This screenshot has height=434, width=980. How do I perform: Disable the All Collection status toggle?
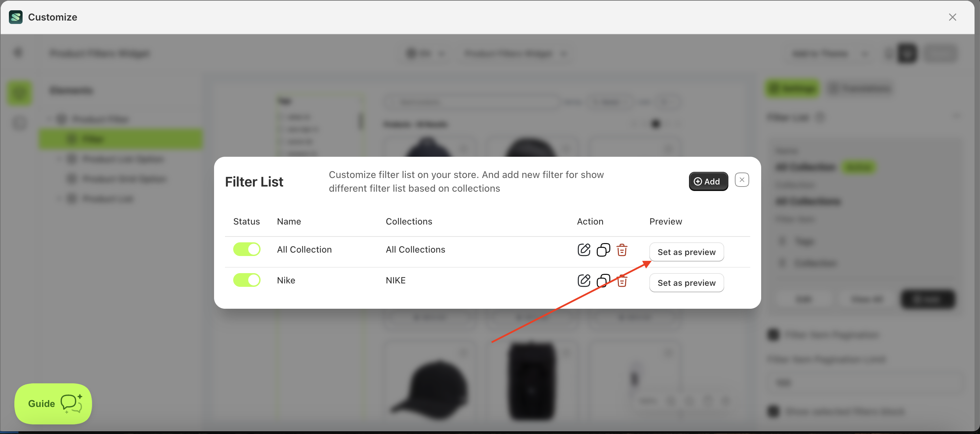click(247, 250)
